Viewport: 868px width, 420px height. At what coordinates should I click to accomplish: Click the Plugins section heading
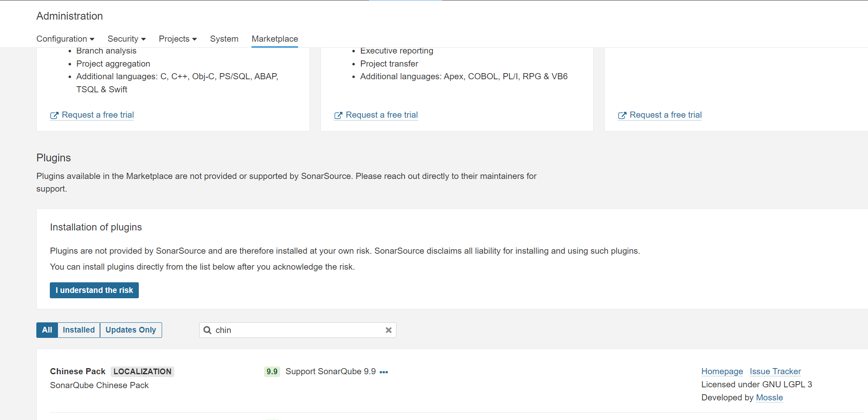point(53,158)
